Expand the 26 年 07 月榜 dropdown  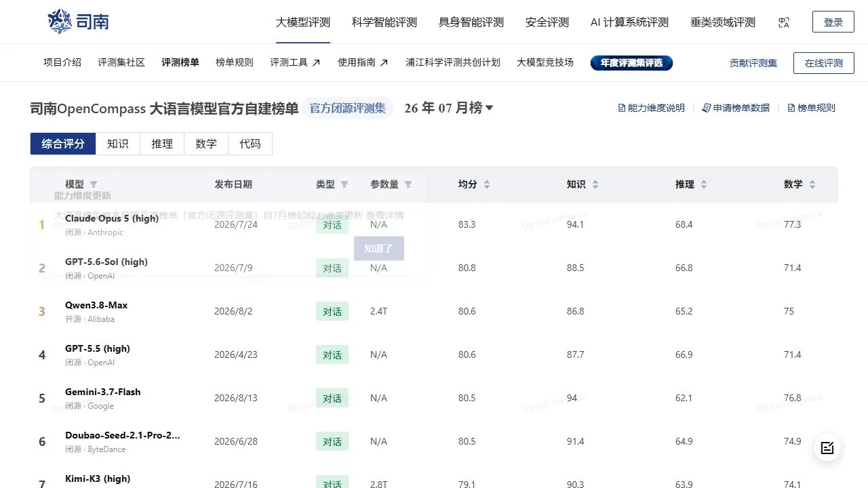[449, 108]
